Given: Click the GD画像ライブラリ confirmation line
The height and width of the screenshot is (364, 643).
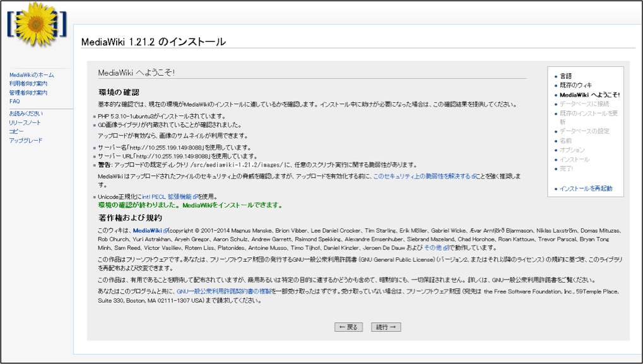Looking at the screenshot, I should pyautogui.click(x=170, y=125).
